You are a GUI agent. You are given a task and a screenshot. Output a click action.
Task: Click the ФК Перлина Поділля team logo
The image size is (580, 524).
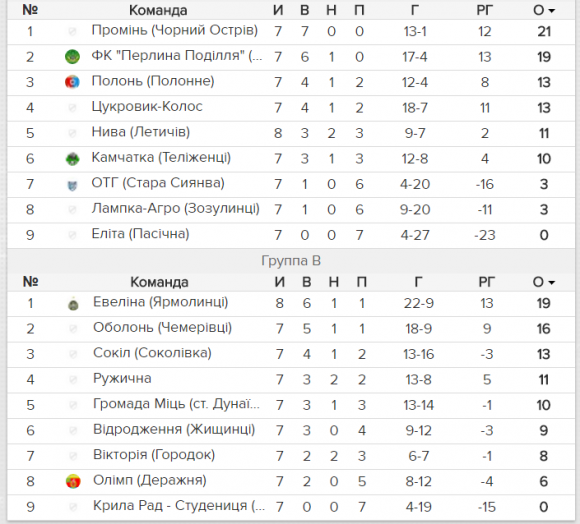point(72,57)
